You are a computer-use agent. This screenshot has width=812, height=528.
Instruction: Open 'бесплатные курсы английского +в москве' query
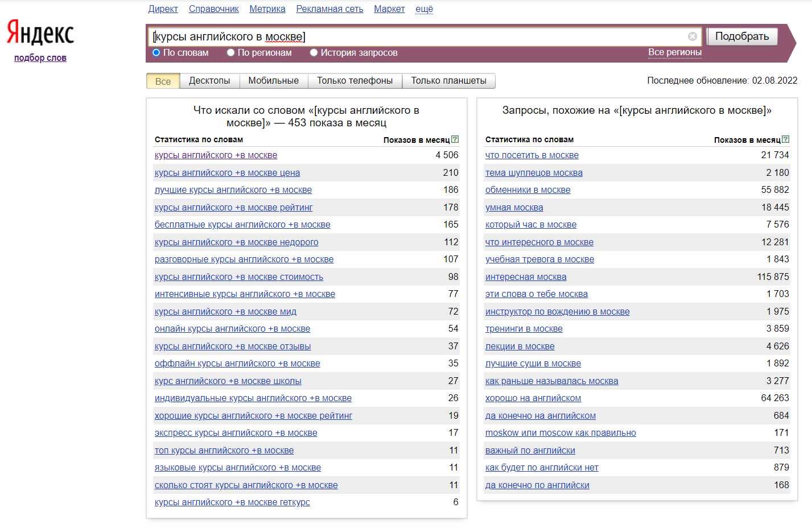click(x=242, y=225)
